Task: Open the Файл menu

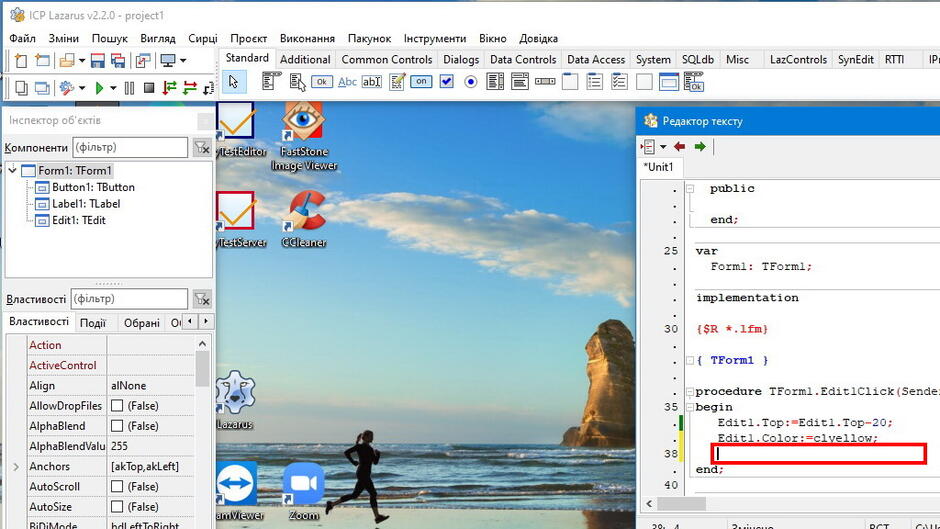Action: (22, 38)
